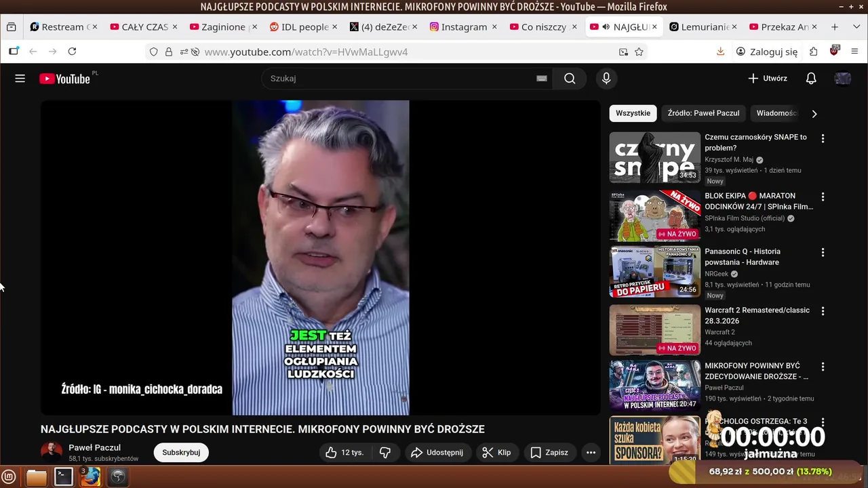Switch to deZeZer X browser tab
868x488 pixels.
point(383,27)
